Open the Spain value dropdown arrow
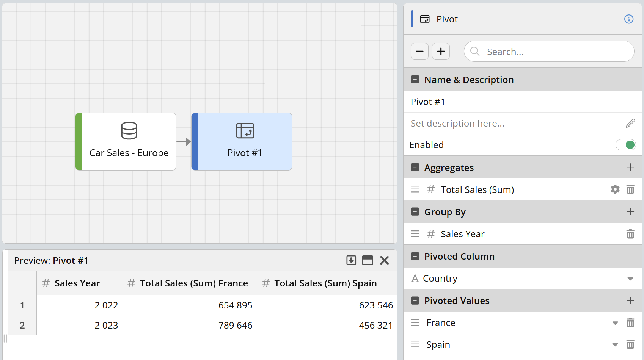This screenshot has height=360, width=644. tap(615, 345)
